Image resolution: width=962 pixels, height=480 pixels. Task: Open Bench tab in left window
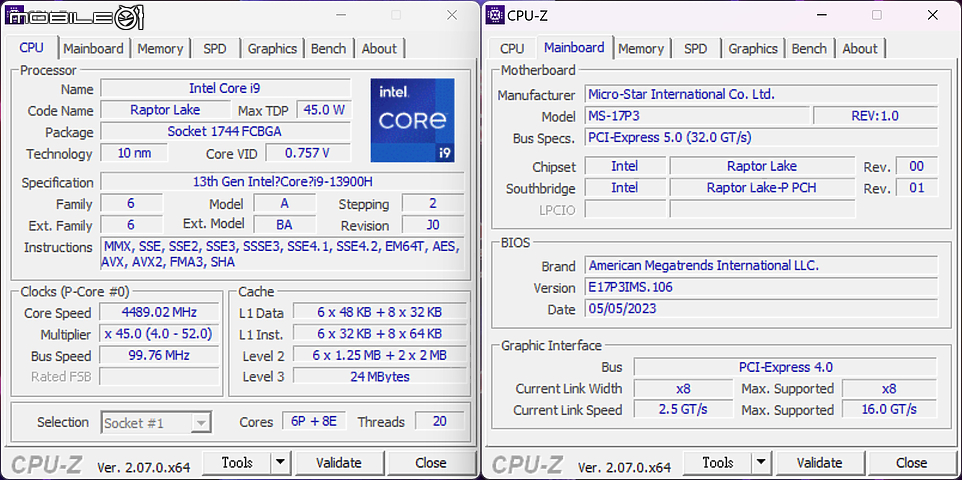[x=328, y=48]
